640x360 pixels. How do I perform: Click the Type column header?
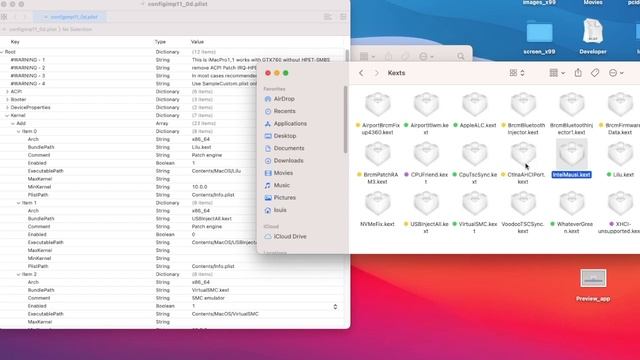[x=160, y=42]
